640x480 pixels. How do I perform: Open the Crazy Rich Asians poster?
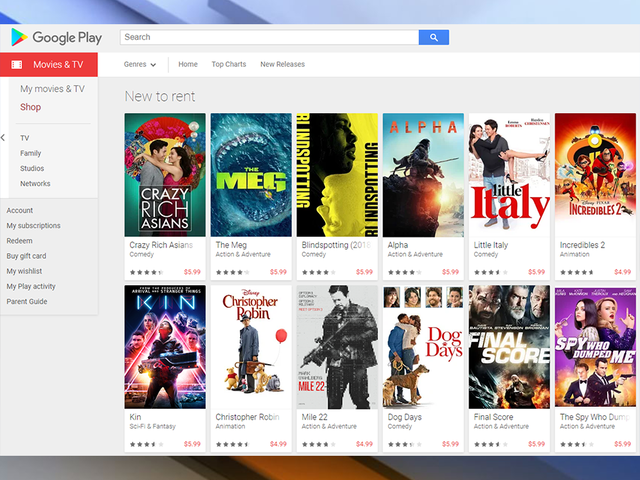(x=164, y=174)
